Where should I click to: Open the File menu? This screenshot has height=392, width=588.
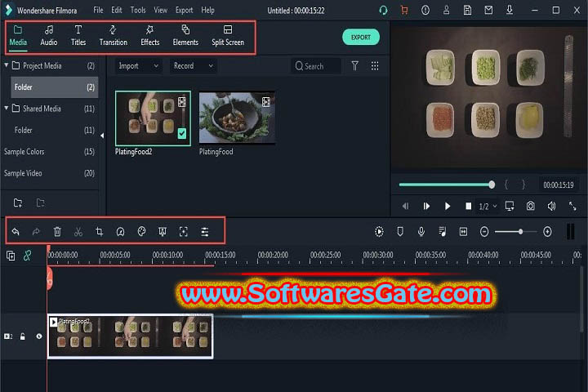98,10
